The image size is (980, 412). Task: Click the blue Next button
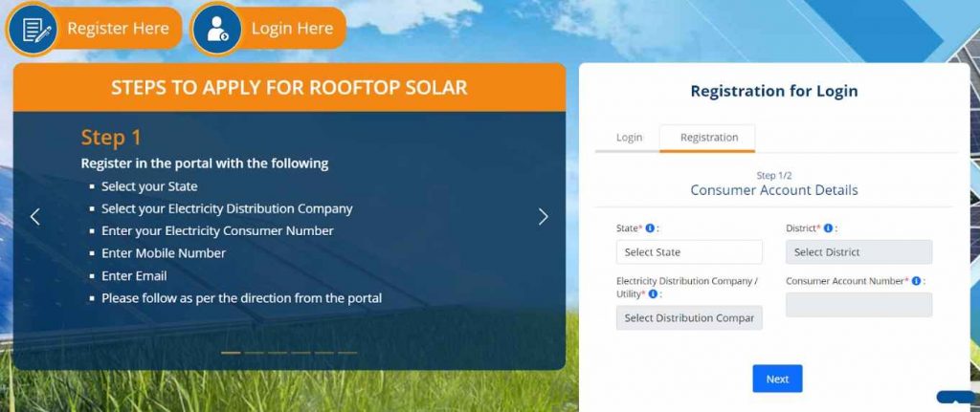tap(777, 379)
